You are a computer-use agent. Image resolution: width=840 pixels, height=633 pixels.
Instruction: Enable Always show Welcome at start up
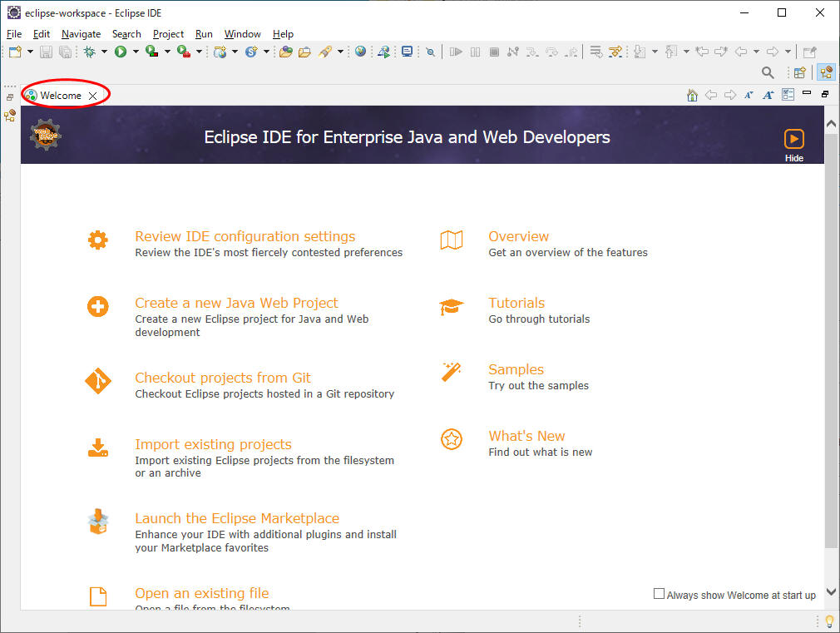click(x=660, y=594)
